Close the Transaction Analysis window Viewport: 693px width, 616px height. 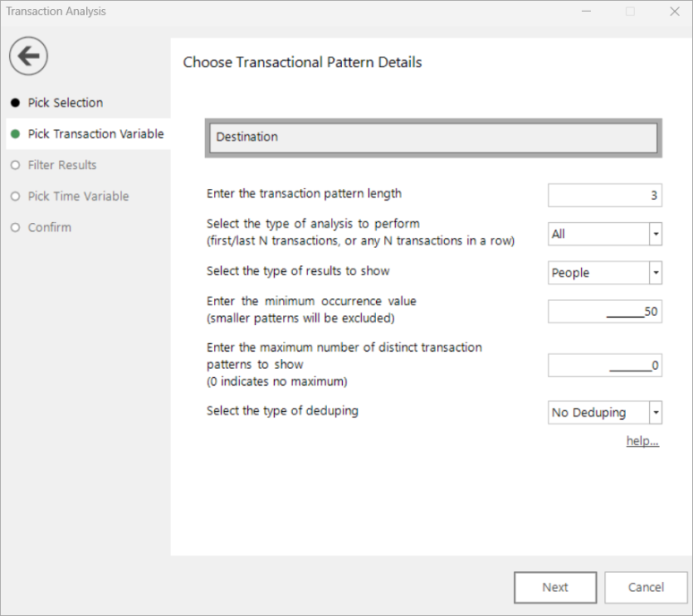(674, 12)
